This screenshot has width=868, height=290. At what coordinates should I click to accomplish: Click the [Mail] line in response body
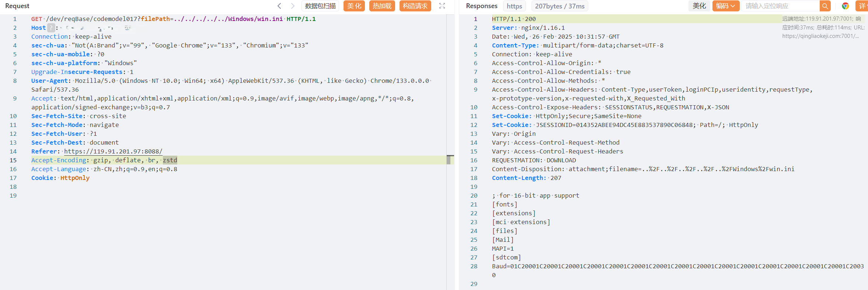click(x=503, y=240)
